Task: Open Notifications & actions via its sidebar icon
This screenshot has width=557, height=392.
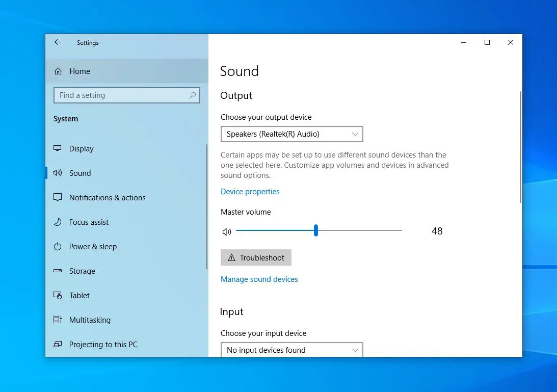Action: pos(58,197)
